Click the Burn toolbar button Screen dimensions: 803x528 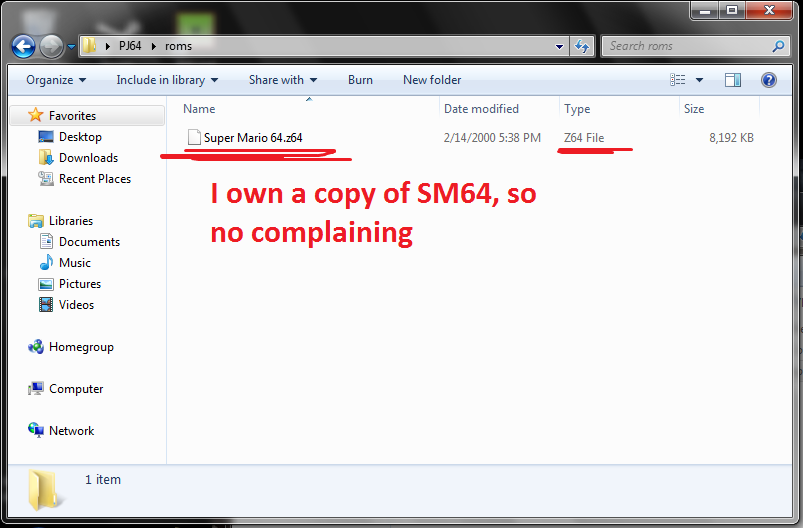coord(360,80)
